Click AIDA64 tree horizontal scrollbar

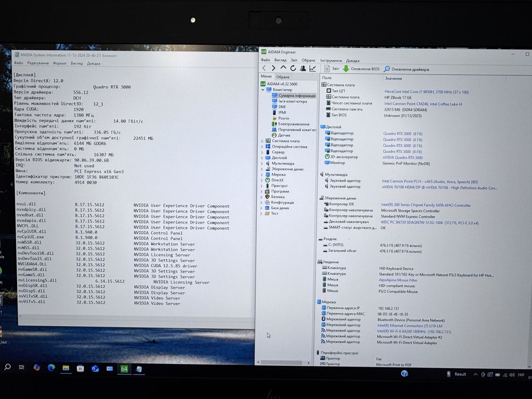[x=284, y=363]
